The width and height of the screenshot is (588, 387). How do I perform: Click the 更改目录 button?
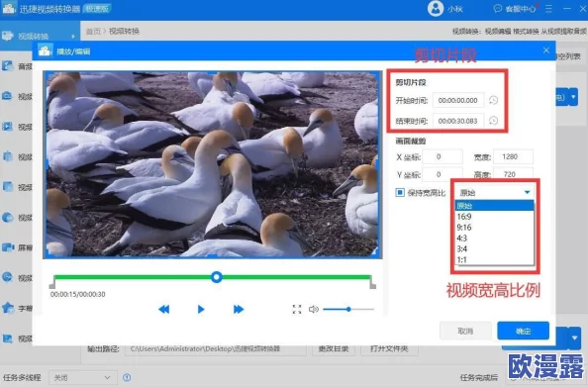(x=334, y=348)
